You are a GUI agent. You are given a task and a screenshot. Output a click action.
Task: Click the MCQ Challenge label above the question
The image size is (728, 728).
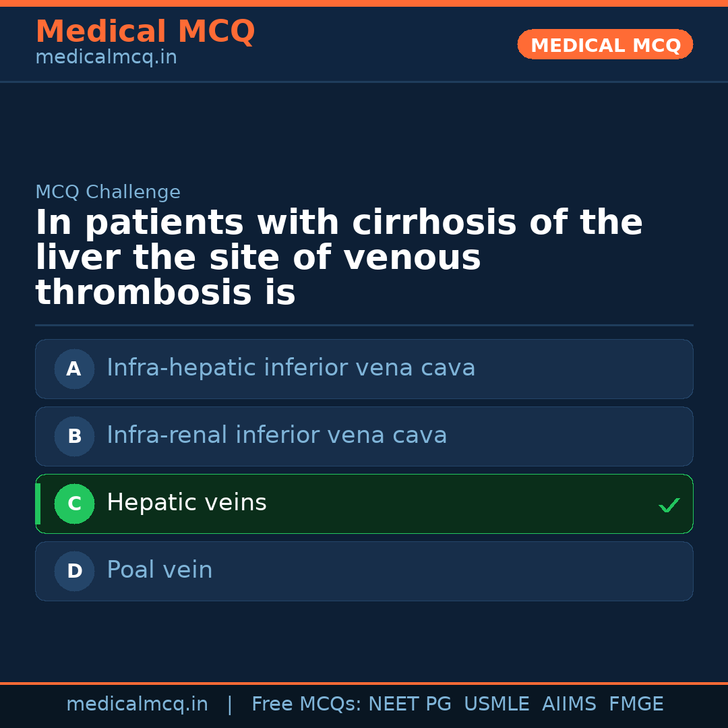point(108,192)
